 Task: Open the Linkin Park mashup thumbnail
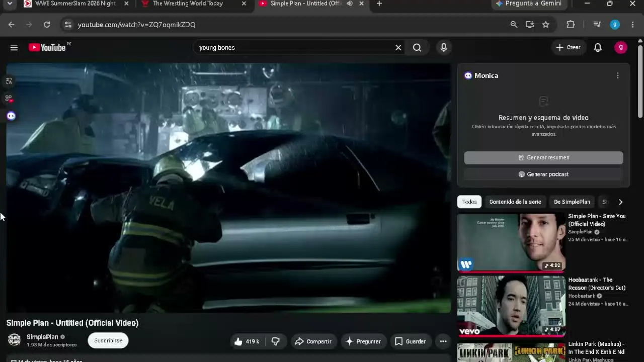[x=511, y=352]
